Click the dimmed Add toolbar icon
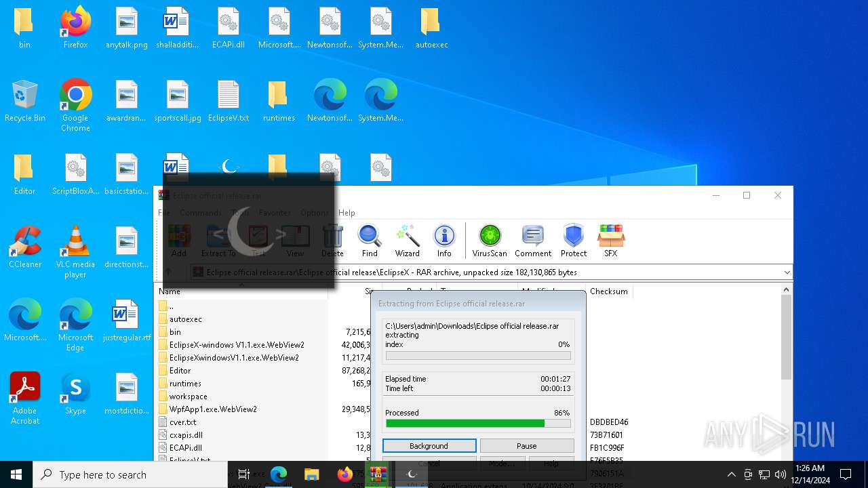This screenshot has height=488, width=868. coord(179,241)
